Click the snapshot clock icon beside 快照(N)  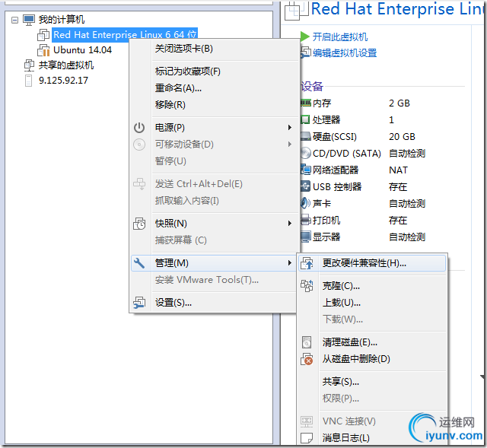(139, 224)
